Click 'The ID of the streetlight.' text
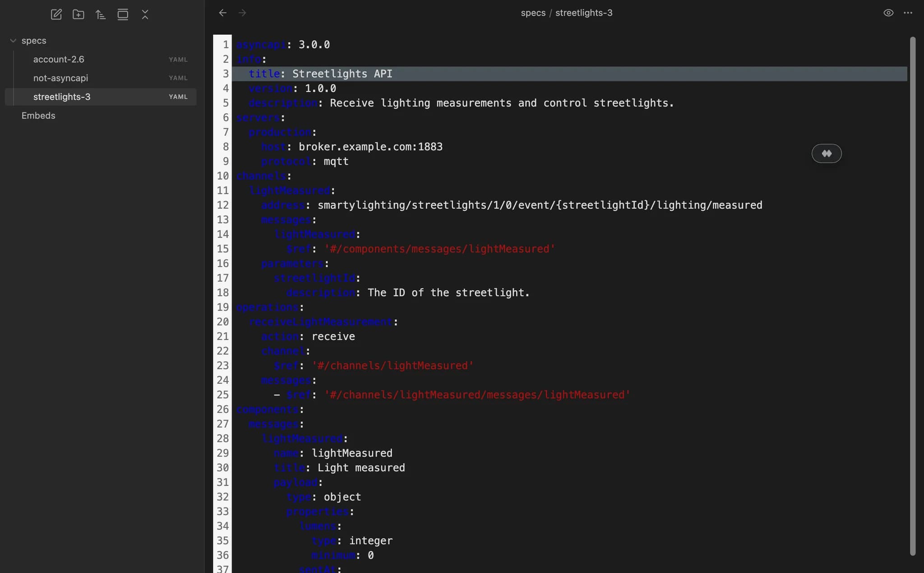This screenshot has width=924, height=573. click(448, 293)
